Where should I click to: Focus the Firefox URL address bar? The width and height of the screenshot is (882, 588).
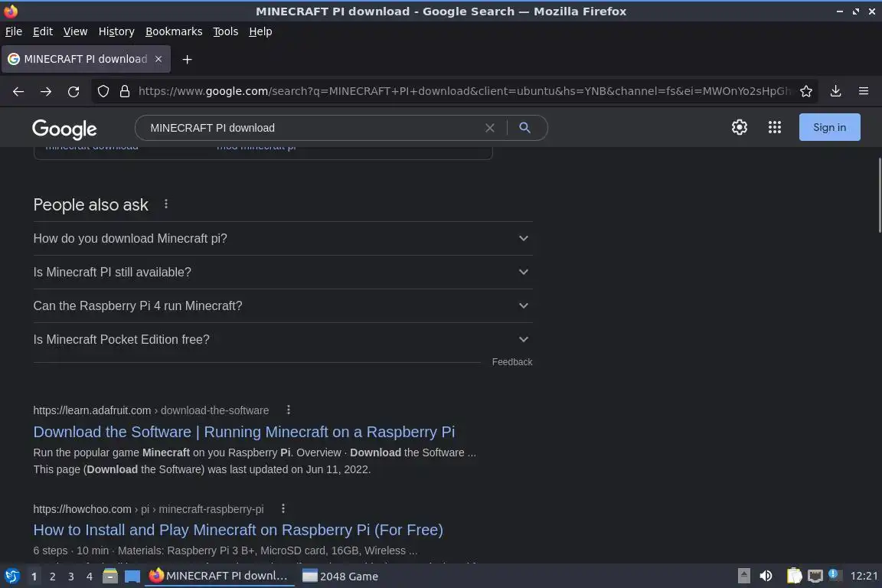coord(464,91)
